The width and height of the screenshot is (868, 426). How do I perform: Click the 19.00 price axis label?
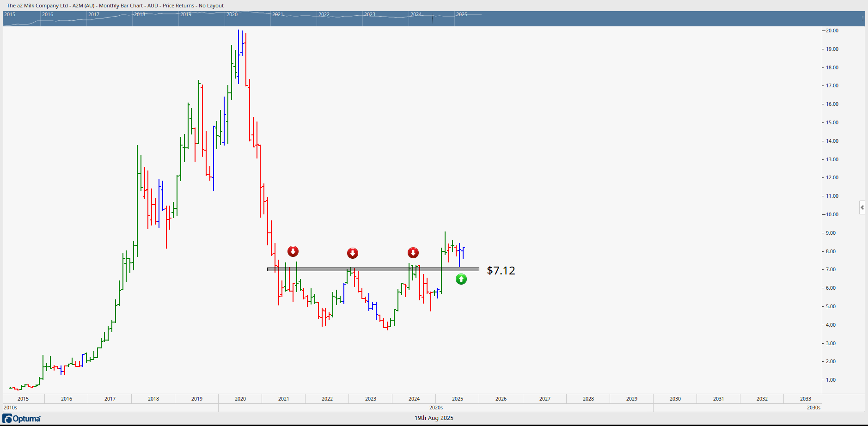(832, 49)
